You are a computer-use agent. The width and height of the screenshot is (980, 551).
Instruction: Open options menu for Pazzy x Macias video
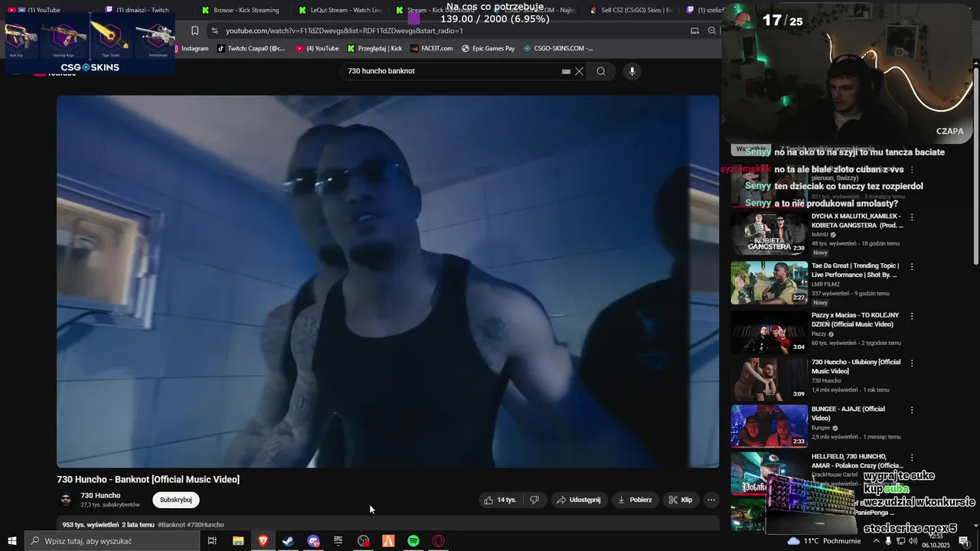pyautogui.click(x=911, y=316)
